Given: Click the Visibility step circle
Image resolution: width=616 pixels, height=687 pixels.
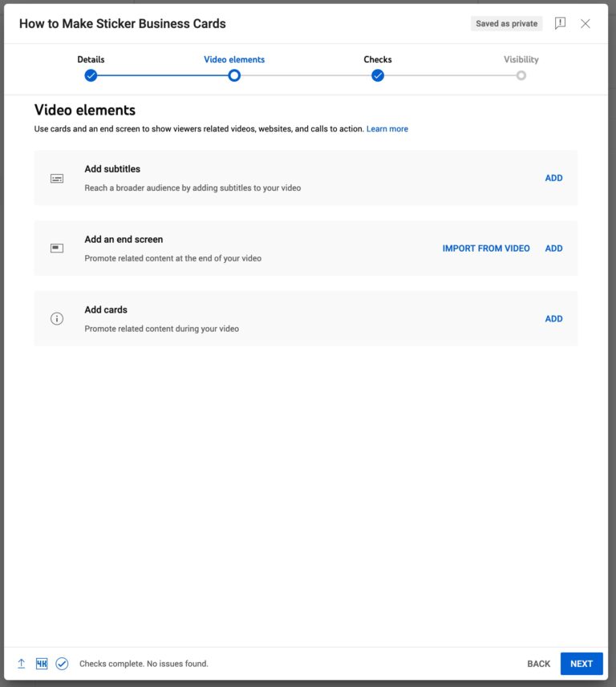Looking at the screenshot, I should pyautogui.click(x=521, y=75).
